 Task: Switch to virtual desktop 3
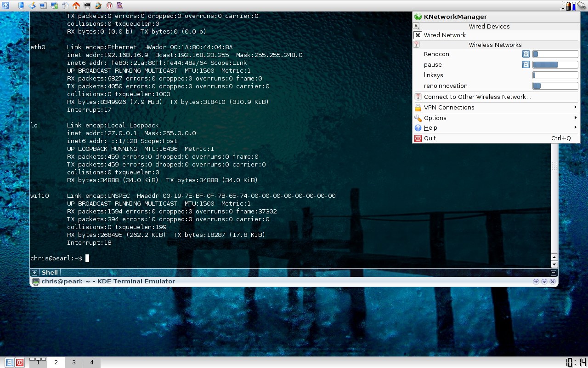(73, 362)
